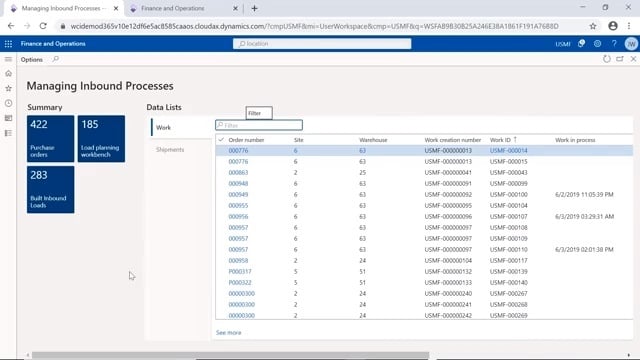Click the browser forward arrow
The height and width of the screenshot is (360, 640).
(x=27, y=26)
